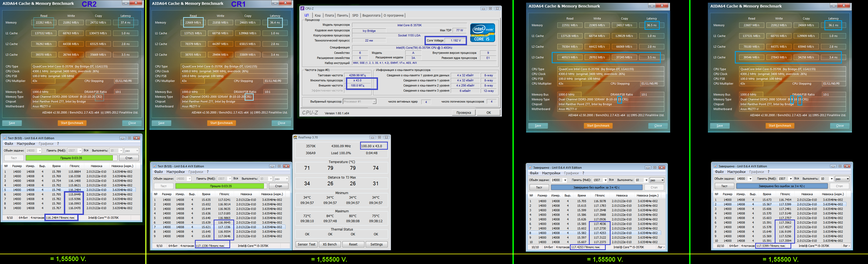Screen dimensions: 868x264
Task: Expand Объём задачи dropdown in LinX window peaking 117.5399
Action: [750, 179]
